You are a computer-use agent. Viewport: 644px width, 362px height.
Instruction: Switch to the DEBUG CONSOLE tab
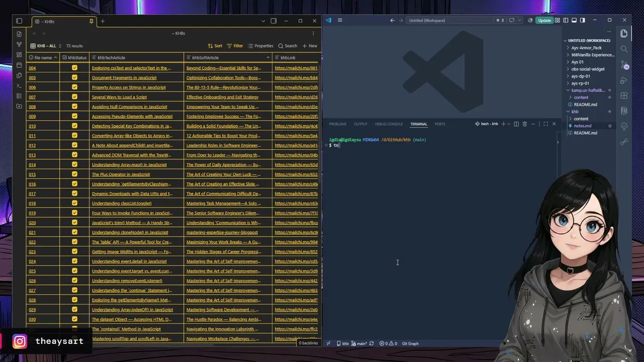point(389,124)
